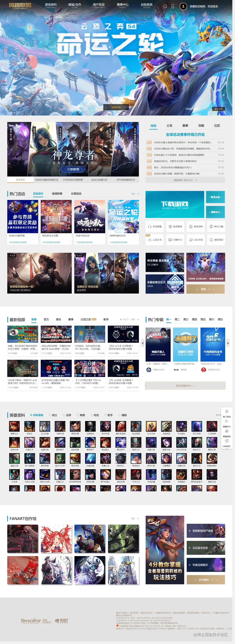Select the 战士 champion filter
Screen dimensions: 235x644
point(53,415)
